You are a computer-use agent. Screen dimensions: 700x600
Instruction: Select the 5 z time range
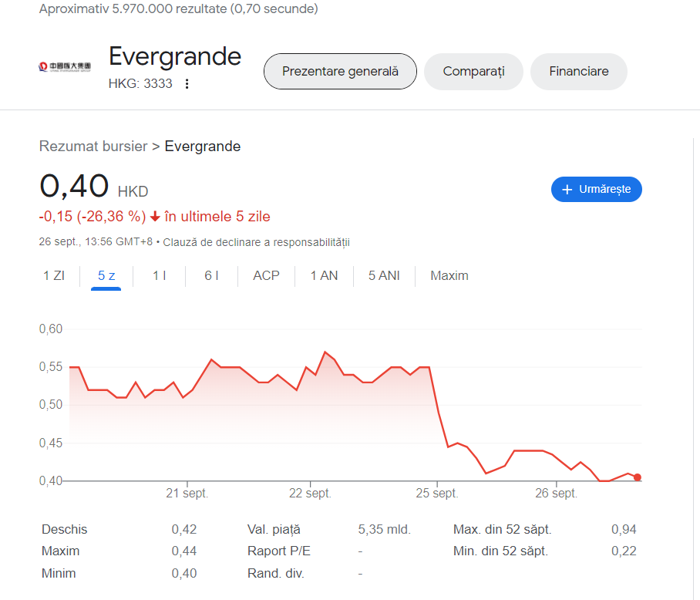[x=106, y=276]
